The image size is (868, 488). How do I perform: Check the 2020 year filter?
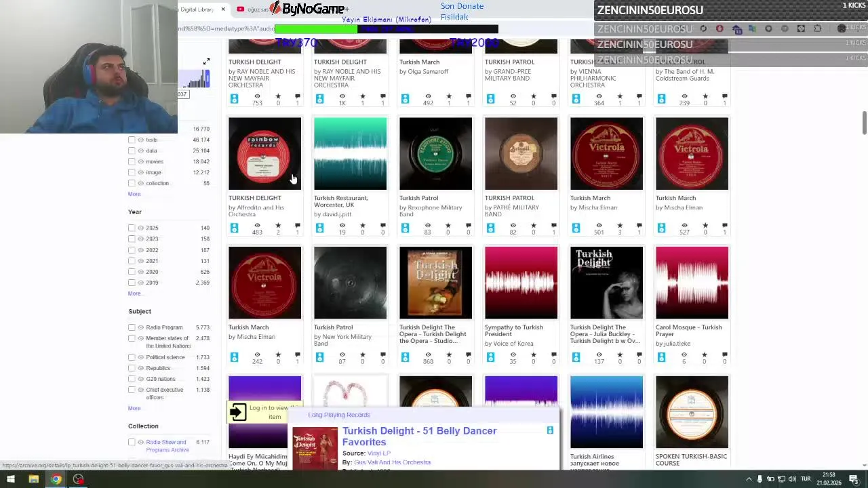(x=132, y=272)
